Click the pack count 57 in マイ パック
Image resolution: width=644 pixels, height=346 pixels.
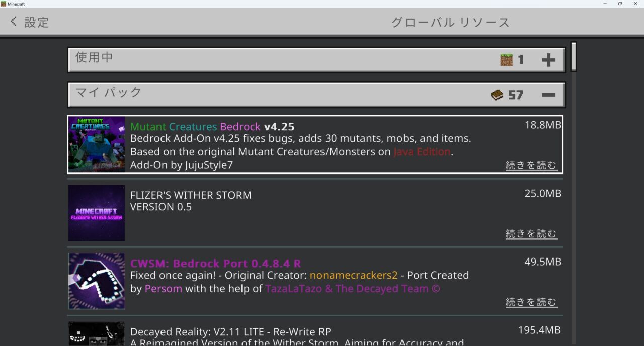point(516,95)
